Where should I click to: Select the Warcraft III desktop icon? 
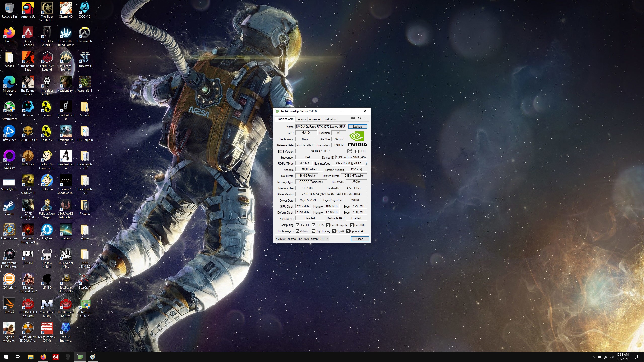(85, 84)
